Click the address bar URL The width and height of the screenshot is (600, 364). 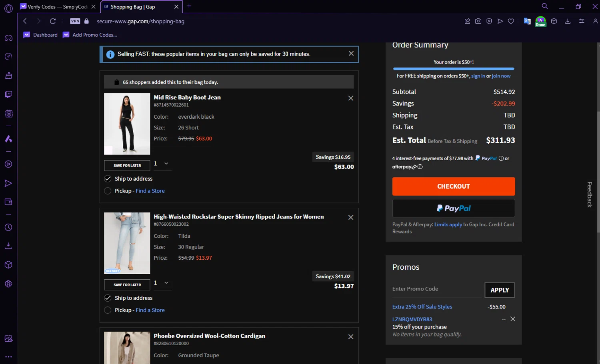[140, 21]
